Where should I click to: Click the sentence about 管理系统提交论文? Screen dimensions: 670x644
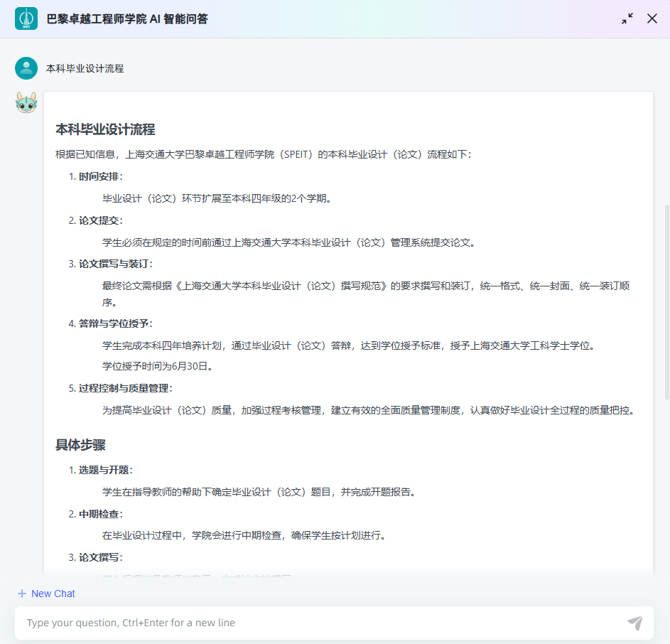(x=289, y=242)
